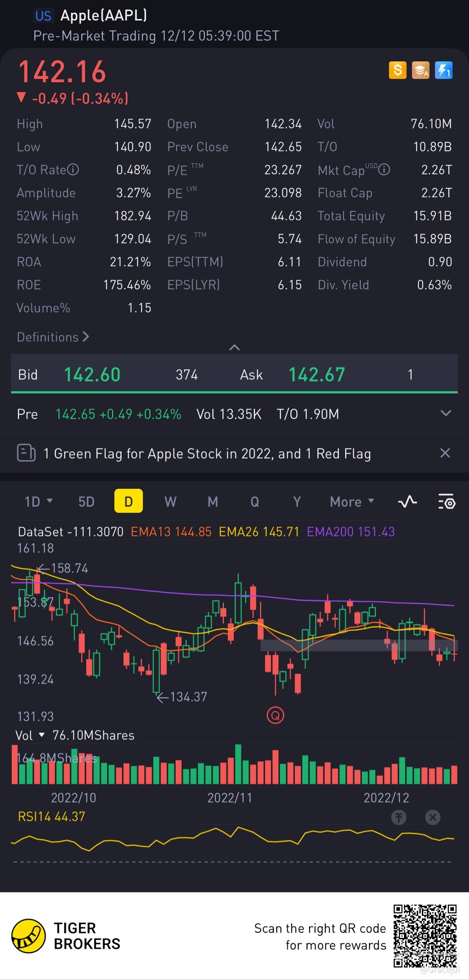
Task: Tap the chart indicator waveform icon
Action: tap(407, 501)
